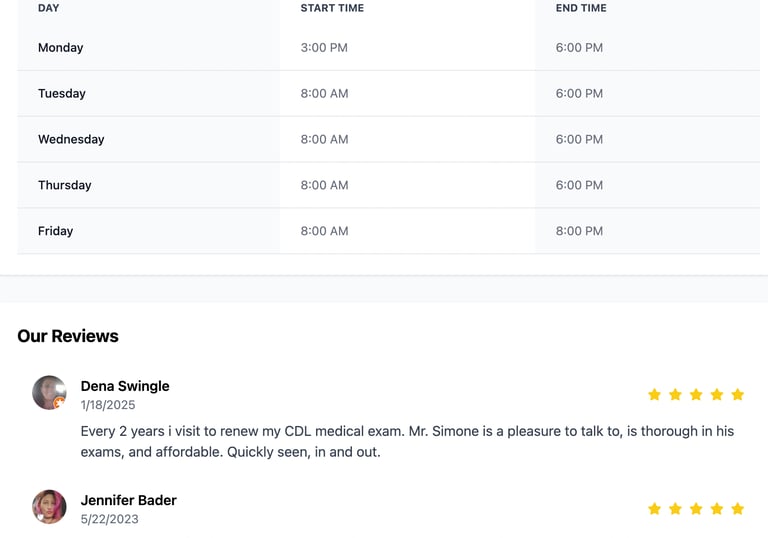Click the last star in Jennifer Bader's rating

point(738,509)
